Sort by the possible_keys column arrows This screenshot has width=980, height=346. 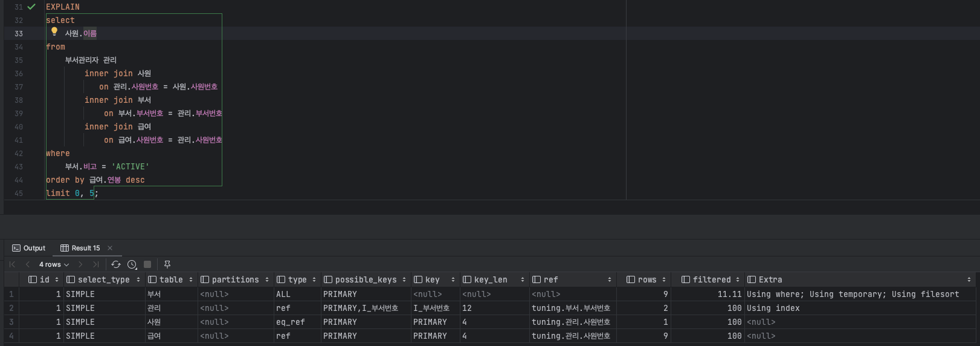pyautogui.click(x=404, y=279)
